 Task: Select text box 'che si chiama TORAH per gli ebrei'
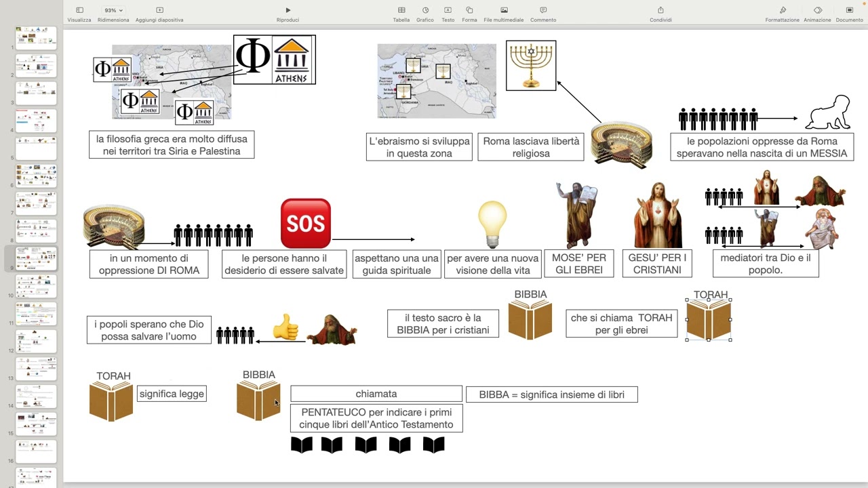pyautogui.click(x=622, y=324)
